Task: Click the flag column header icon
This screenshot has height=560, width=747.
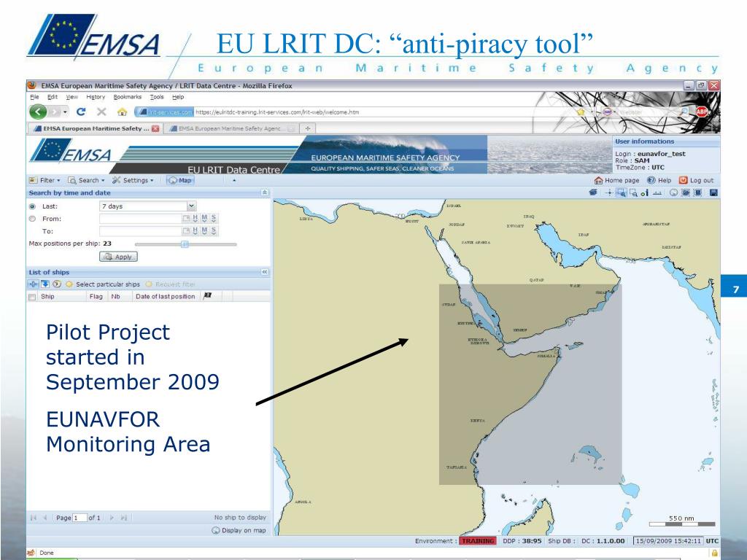Action: 207,296
